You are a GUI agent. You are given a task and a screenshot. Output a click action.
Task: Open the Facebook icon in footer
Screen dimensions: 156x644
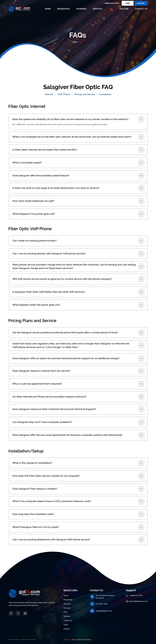pos(11,613)
